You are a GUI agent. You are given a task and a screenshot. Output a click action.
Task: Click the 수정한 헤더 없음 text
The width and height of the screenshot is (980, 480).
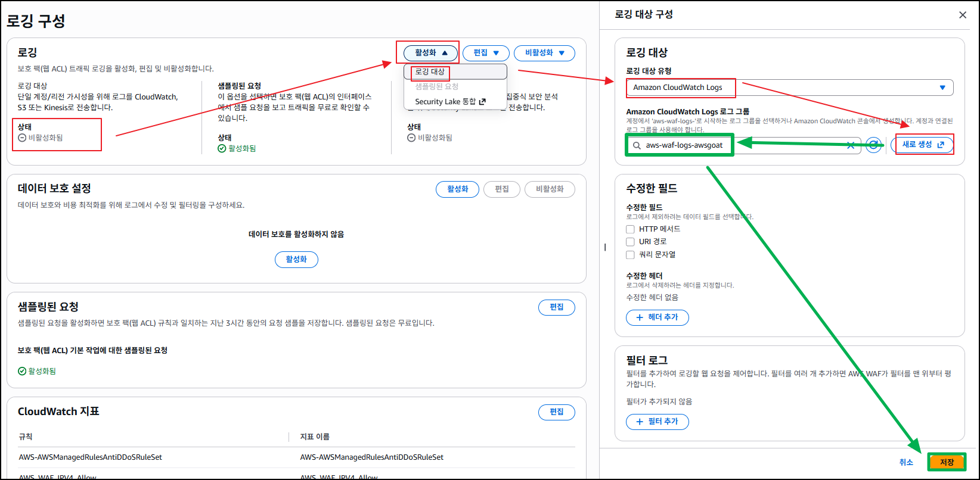[x=652, y=297]
